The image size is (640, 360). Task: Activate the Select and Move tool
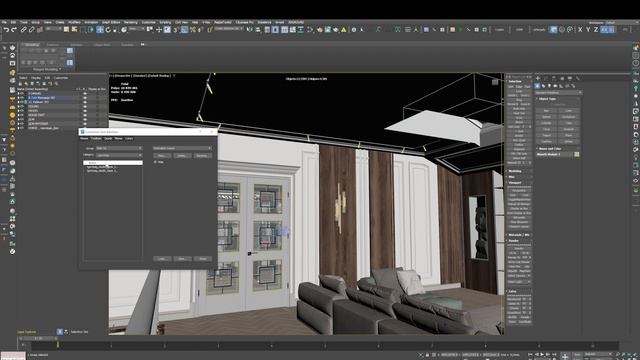pyautogui.click(x=100, y=29)
